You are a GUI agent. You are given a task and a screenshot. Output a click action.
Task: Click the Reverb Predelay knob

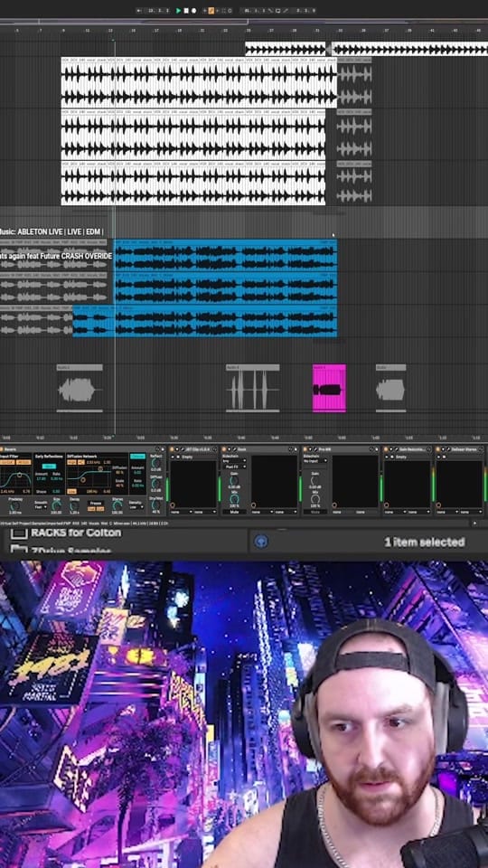(x=14, y=506)
